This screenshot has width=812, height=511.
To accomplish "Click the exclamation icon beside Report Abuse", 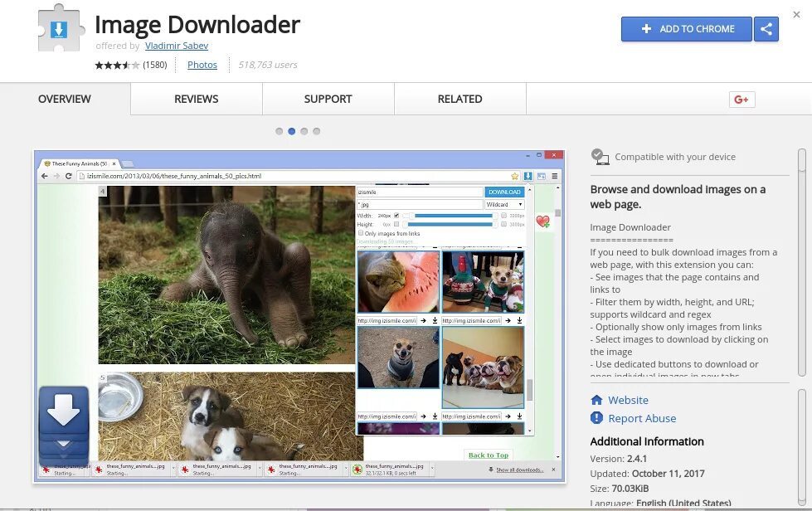I will pyautogui.click(x=596, y=418).
